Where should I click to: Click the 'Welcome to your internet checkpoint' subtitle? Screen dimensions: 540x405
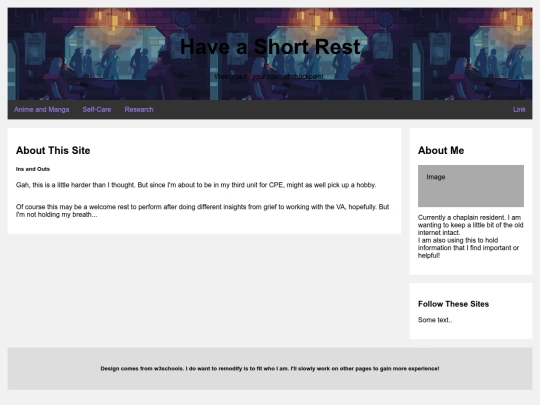[x=270, y=76]
